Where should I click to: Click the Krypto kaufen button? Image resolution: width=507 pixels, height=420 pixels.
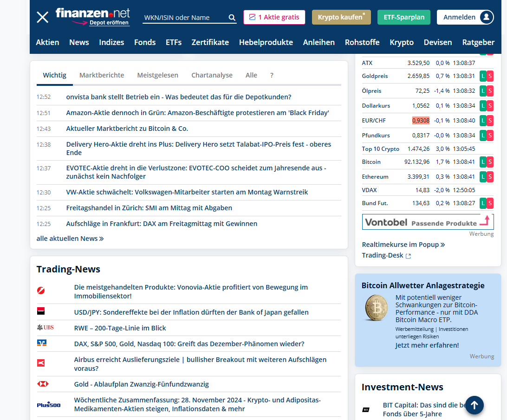point(341,17)
